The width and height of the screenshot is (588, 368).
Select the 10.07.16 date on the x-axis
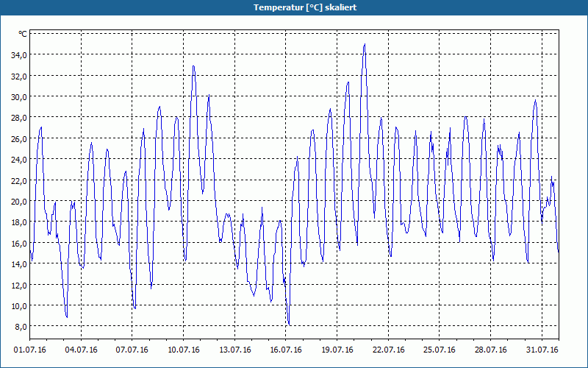(x=183, y=350)
